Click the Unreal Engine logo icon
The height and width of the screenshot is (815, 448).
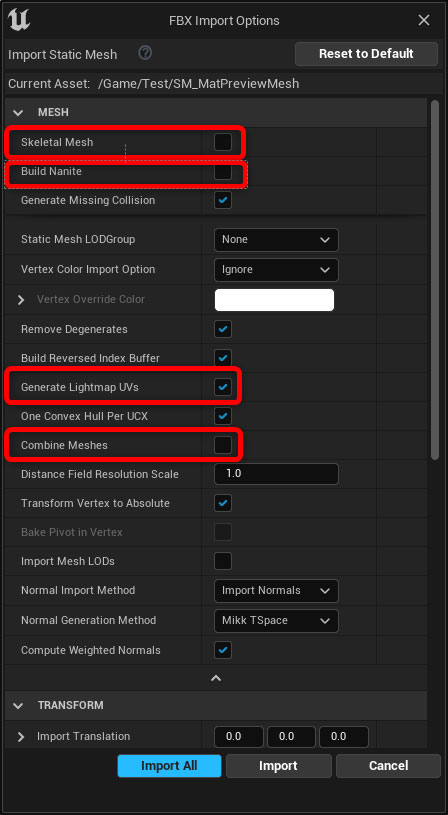(19, 20)
